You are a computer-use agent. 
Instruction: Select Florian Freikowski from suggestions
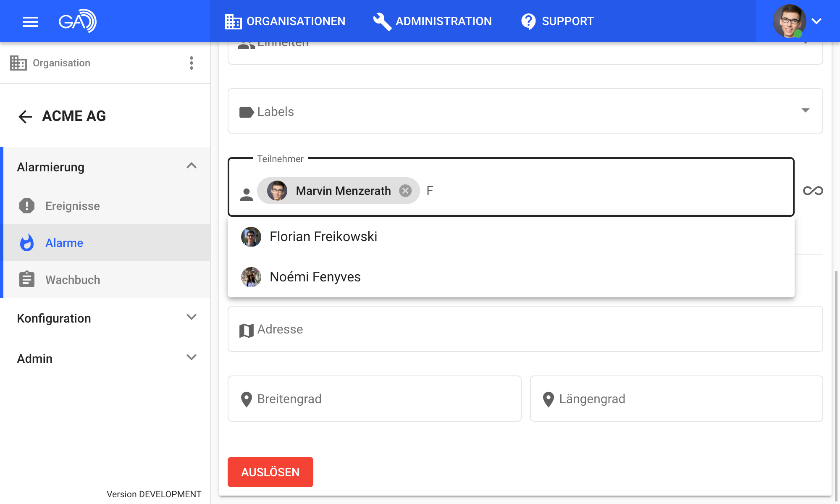[323, 236]
